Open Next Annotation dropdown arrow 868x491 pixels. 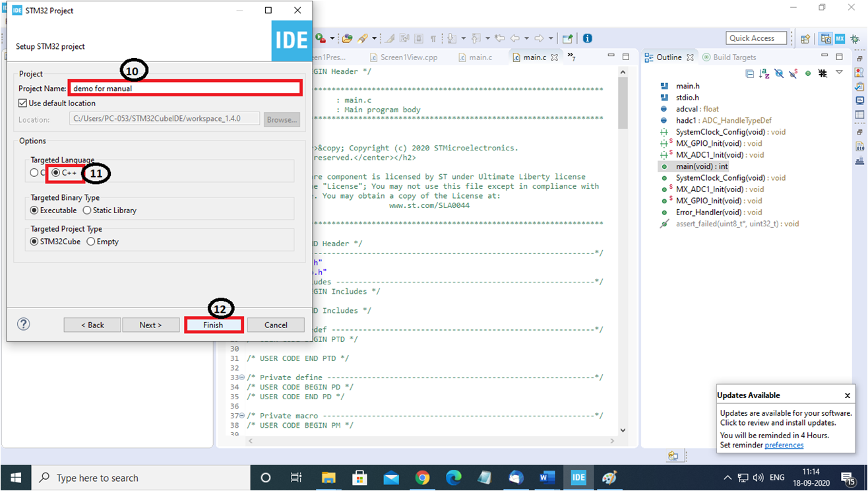click(463, 38)
